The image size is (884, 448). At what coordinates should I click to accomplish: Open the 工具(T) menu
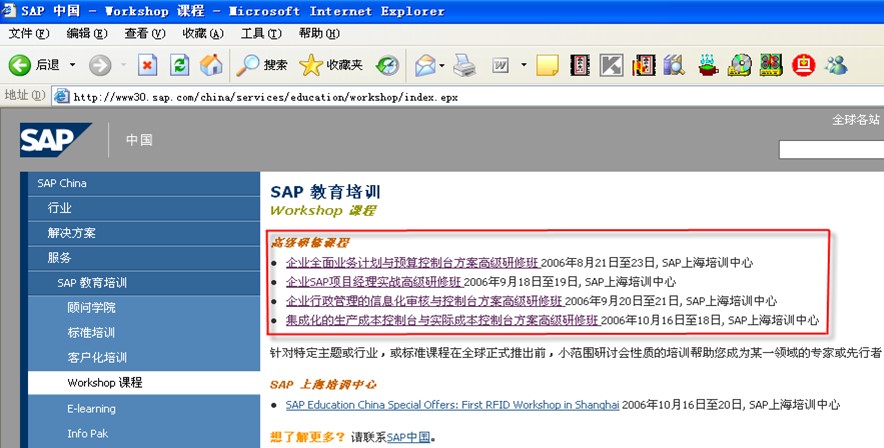(260, 33)
